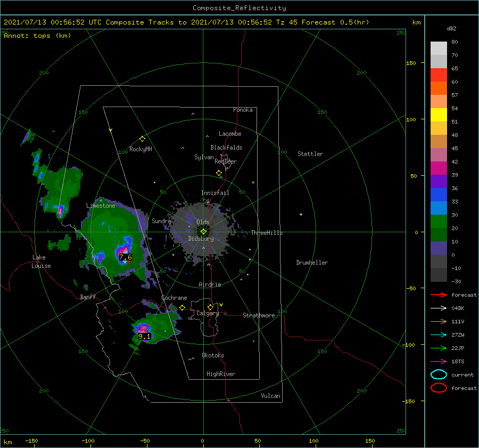Click the storm top label 7.6

click(125, 257)
